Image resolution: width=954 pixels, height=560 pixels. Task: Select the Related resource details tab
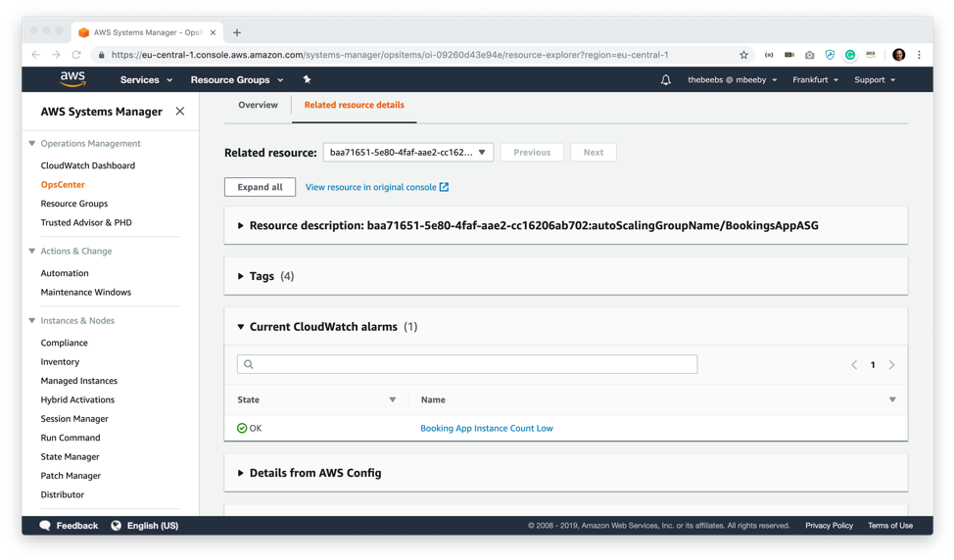coord(355,105)
